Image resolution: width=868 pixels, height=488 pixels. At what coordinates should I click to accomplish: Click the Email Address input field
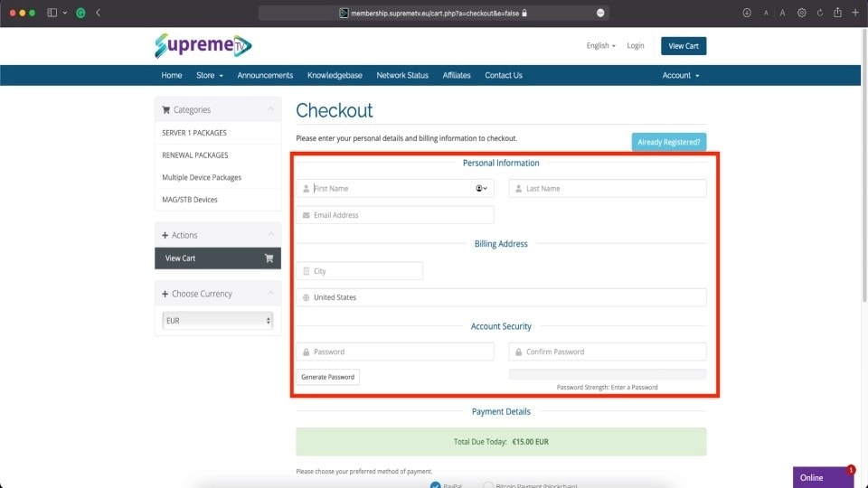tap(395, 215)
